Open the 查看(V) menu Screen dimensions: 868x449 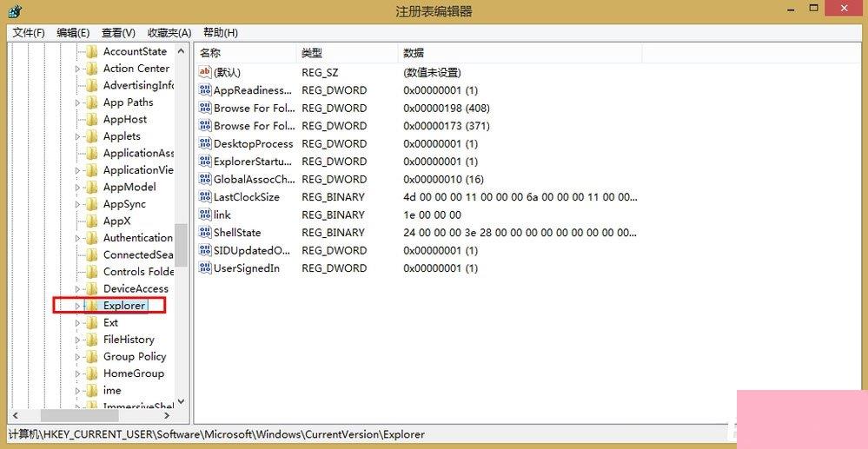118,33
